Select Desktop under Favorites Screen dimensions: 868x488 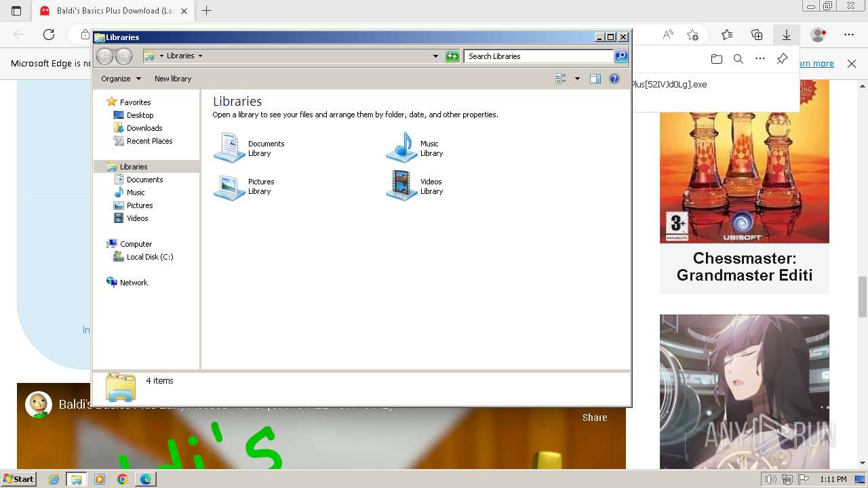click(x=140, y=115)
